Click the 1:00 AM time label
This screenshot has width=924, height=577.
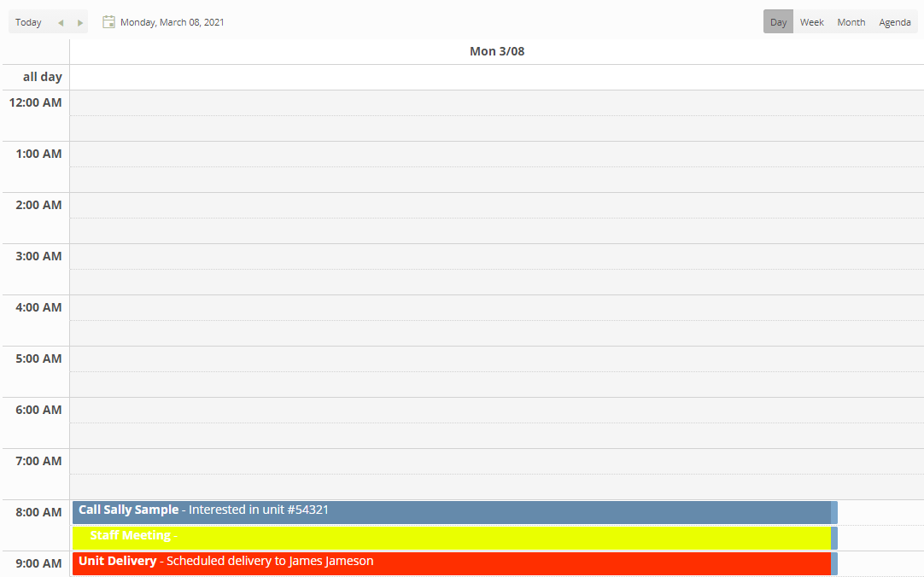click(x=38, y=154)
